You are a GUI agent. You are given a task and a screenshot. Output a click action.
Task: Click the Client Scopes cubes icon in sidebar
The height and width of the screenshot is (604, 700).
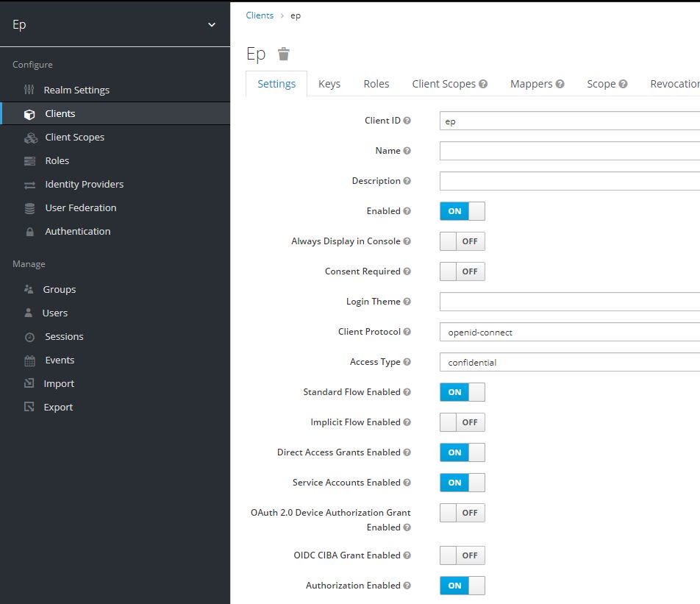(x=30, y=138)
